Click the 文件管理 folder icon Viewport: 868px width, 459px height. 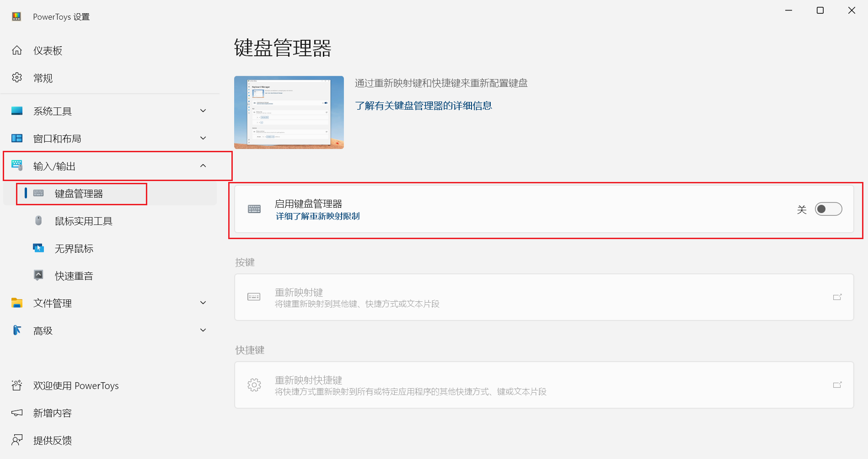[x=17, y=303]
